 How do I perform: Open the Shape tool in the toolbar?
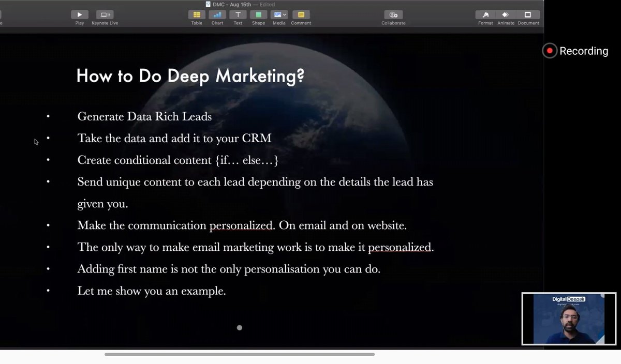[259, 15]
